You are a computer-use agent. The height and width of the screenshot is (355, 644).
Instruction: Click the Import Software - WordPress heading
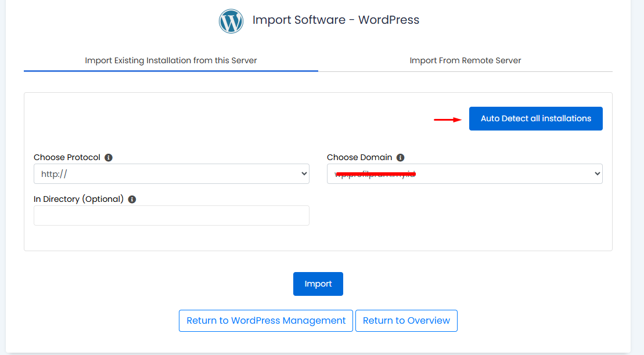336,20
